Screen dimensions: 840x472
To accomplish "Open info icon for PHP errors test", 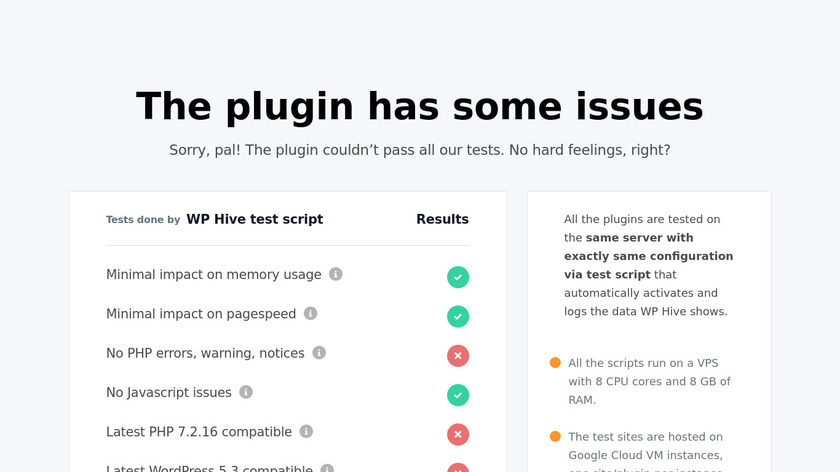I will pos(319,352).
